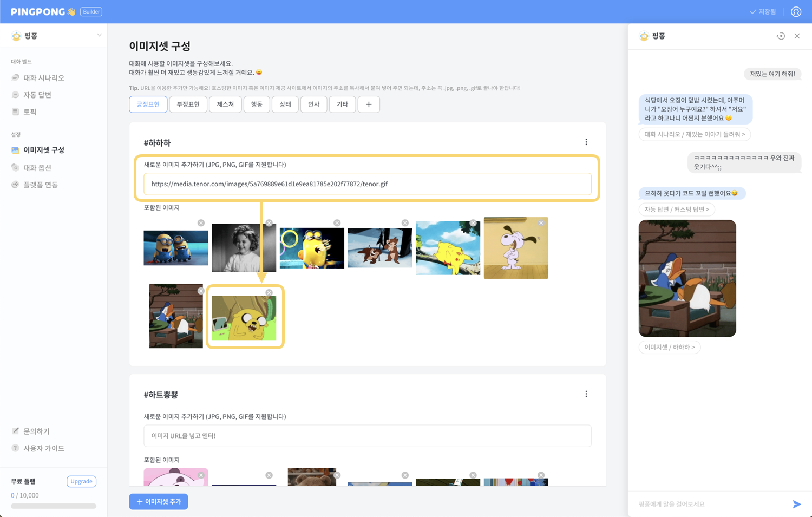Click the Builder badge
Screen dimensions: 812x517
coord(91,11)
